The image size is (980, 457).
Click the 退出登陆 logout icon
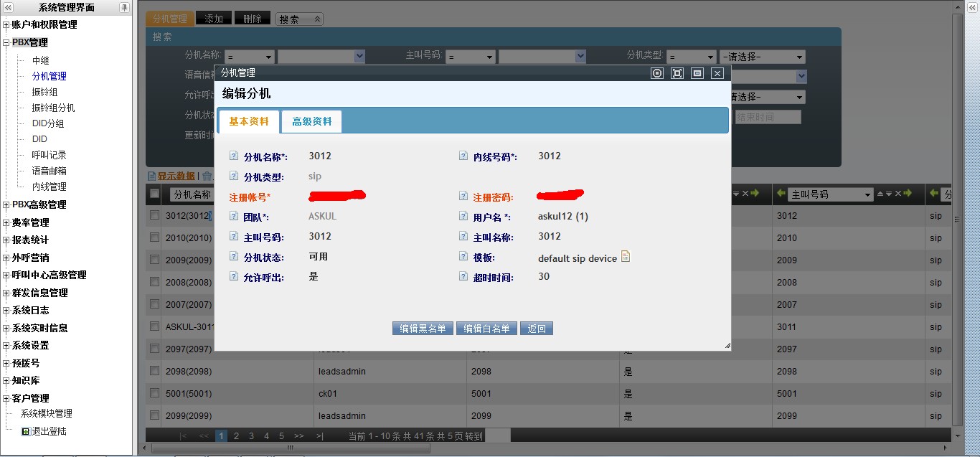pyautogui.click(x=26, y=432)
